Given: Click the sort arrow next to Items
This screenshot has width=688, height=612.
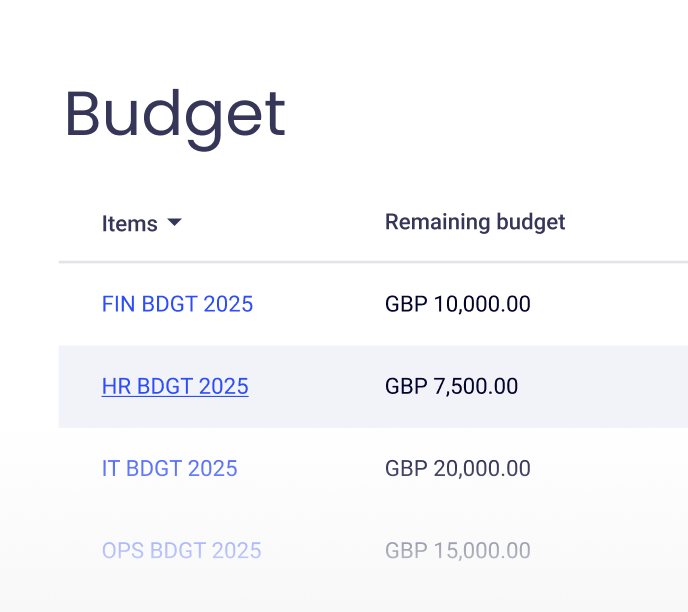Looking at the screenshot, I should pyautogui.click(x=175, y=223).
